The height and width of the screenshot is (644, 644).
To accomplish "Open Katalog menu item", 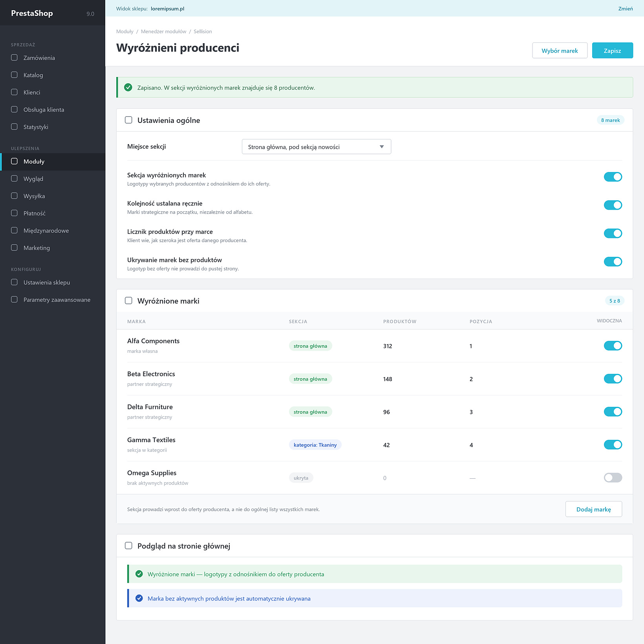I will click(x=53, y=75).
